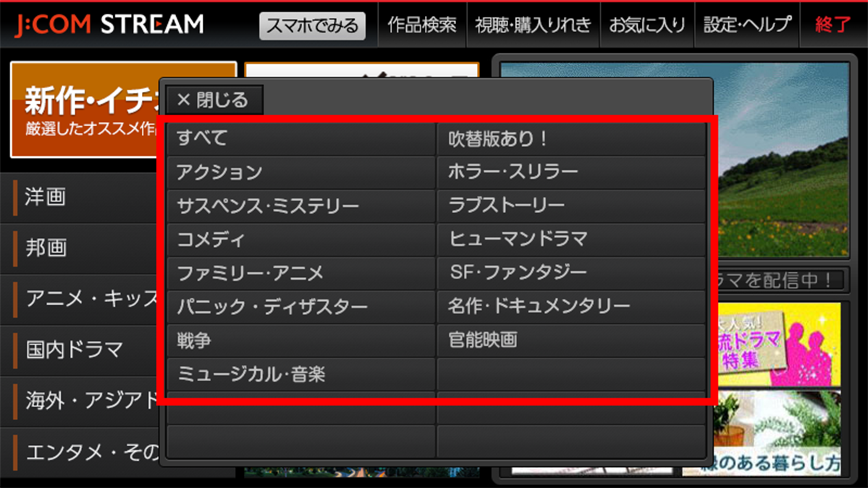The height and width of the screenshot is (488, 868).
Task: Choose the コメディ genre
Action: tap(301, 240)
